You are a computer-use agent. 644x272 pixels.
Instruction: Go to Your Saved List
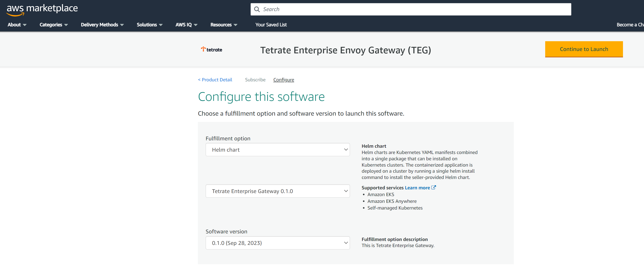tap(271, 25)
